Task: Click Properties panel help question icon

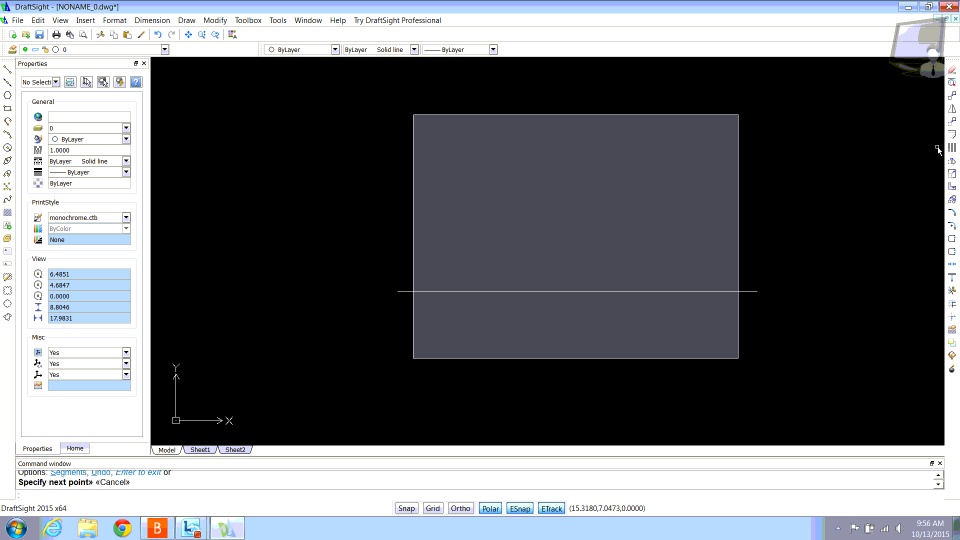Action: tap(136, 82)
